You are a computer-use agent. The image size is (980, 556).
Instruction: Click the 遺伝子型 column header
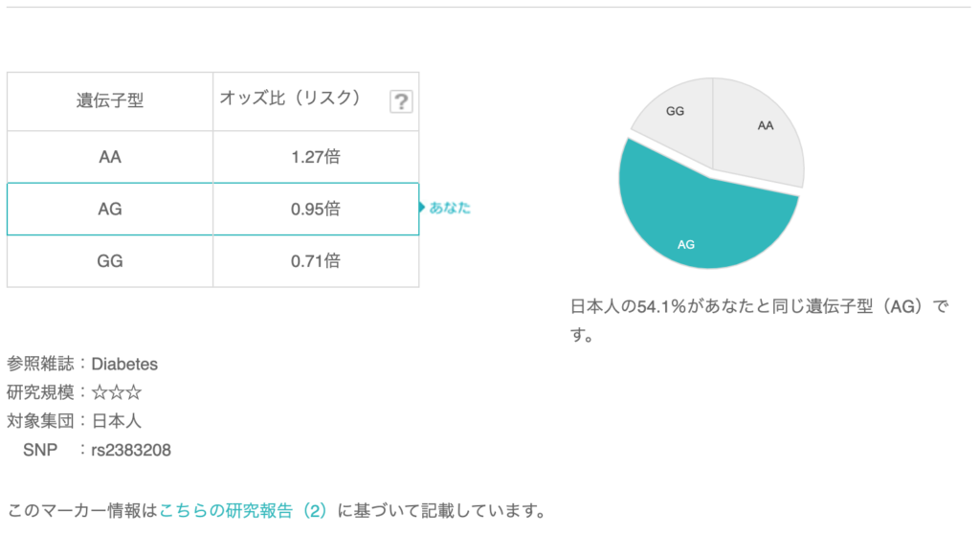(x=110, y=100)
